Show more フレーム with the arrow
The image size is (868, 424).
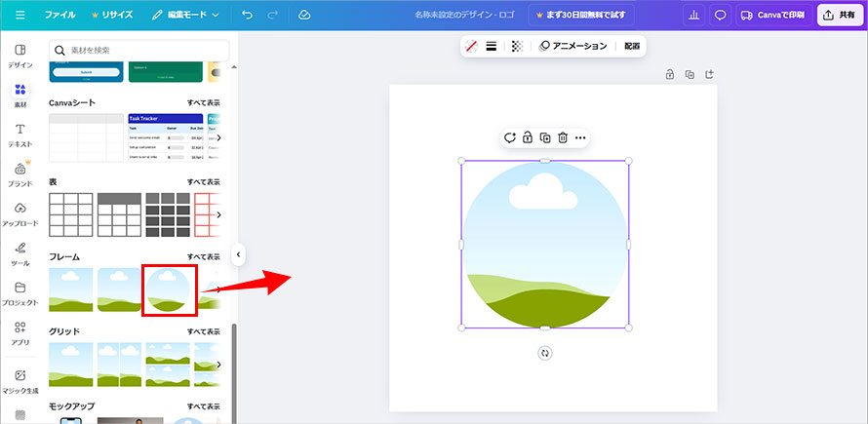click(x=218, y=289)
